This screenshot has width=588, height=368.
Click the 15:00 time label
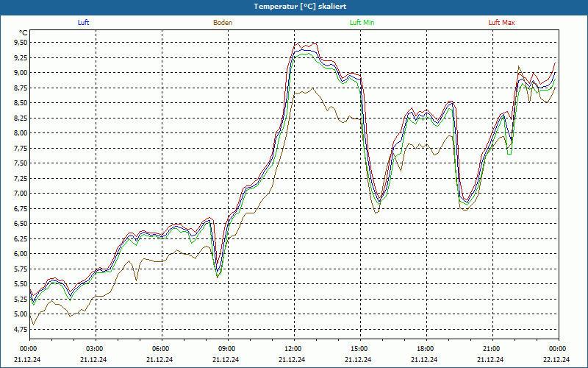(x=360, y=349)
